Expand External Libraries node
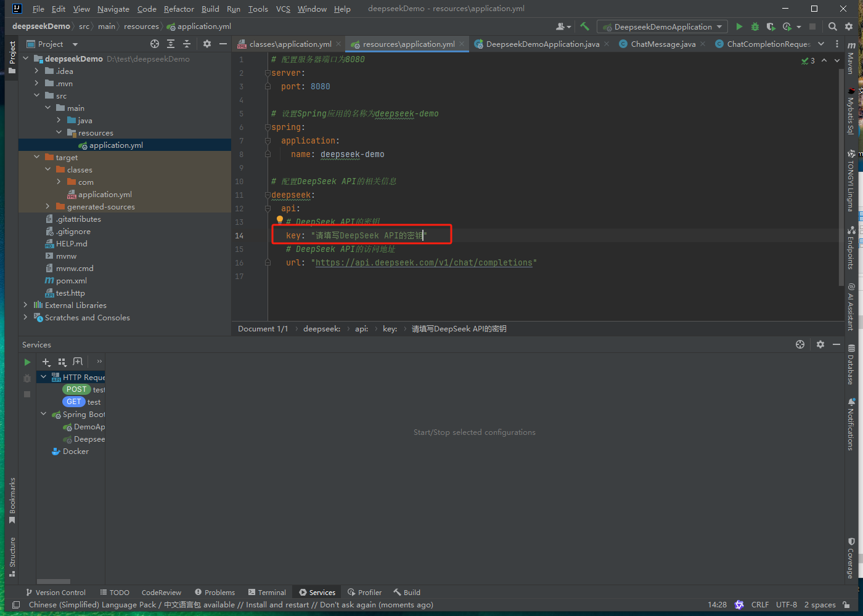The height and width of the screenshot is (616, 863). coord(26,305)
